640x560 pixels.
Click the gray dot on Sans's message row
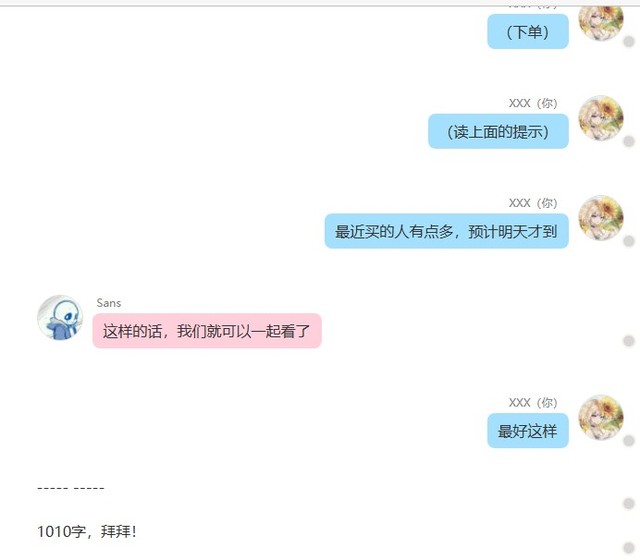pyautogui.click(x=629, y=340)
